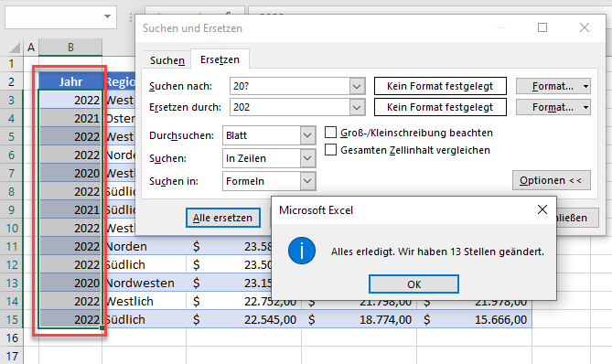612x364 pixels.
Task: Select column A header
Action: coord(31,48)
